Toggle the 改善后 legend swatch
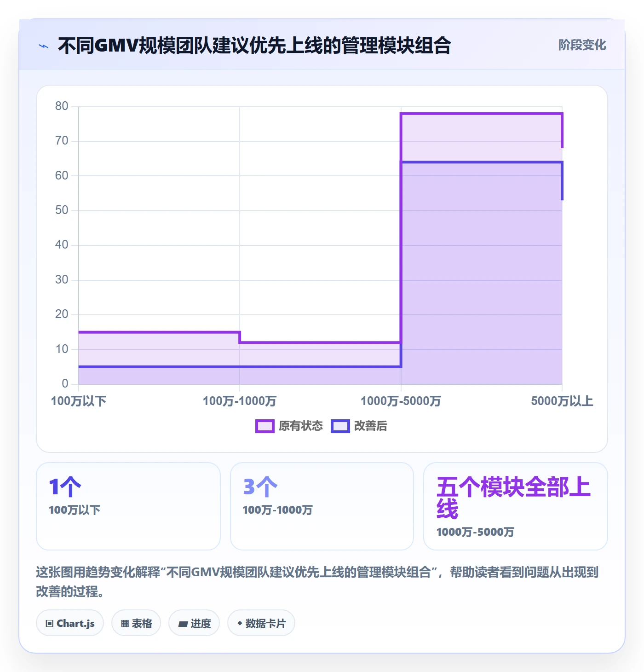 coord(340,426)
